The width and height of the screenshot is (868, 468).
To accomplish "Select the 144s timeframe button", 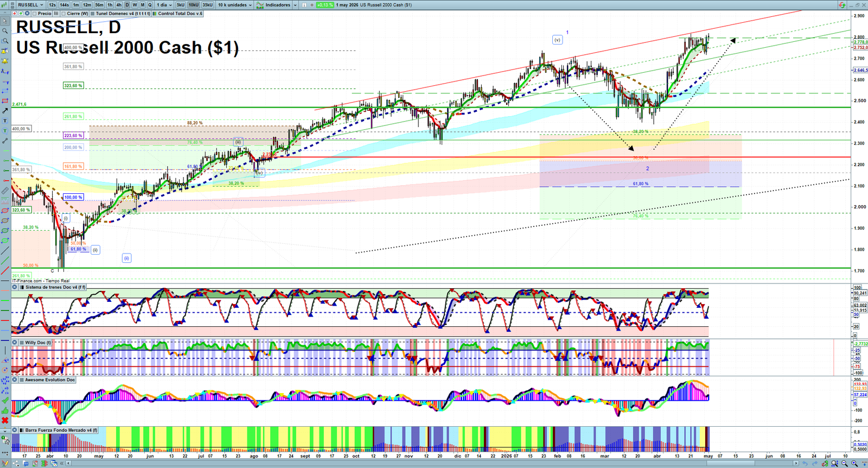I will (x=64, y=5).
